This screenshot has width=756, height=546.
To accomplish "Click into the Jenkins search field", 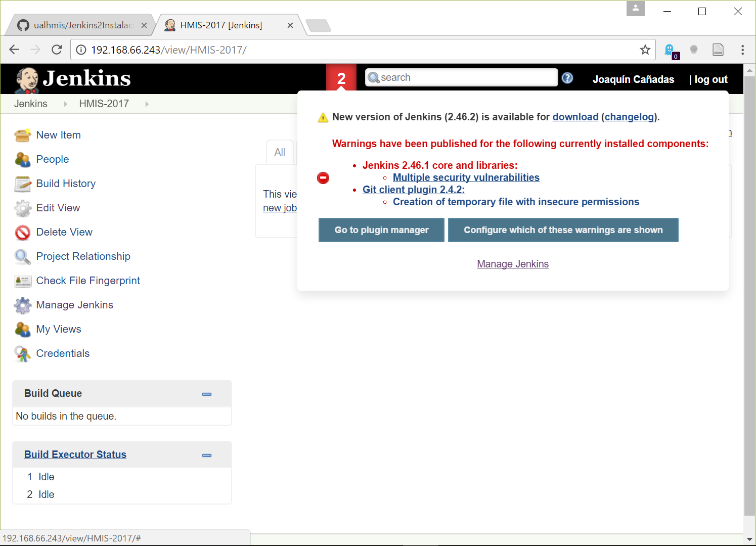I will pos(461,77).
